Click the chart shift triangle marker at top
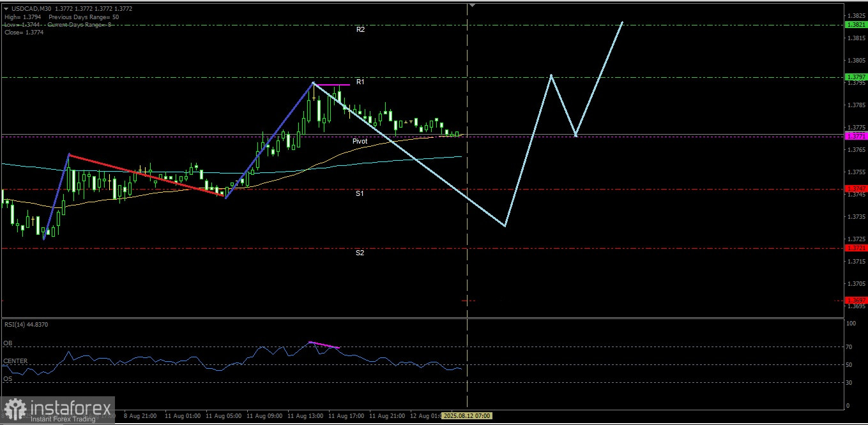 pos(473,5)
